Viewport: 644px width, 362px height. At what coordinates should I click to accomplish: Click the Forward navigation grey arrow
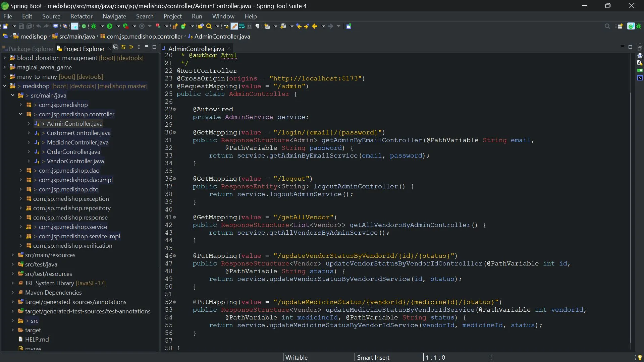coord(330,26)
